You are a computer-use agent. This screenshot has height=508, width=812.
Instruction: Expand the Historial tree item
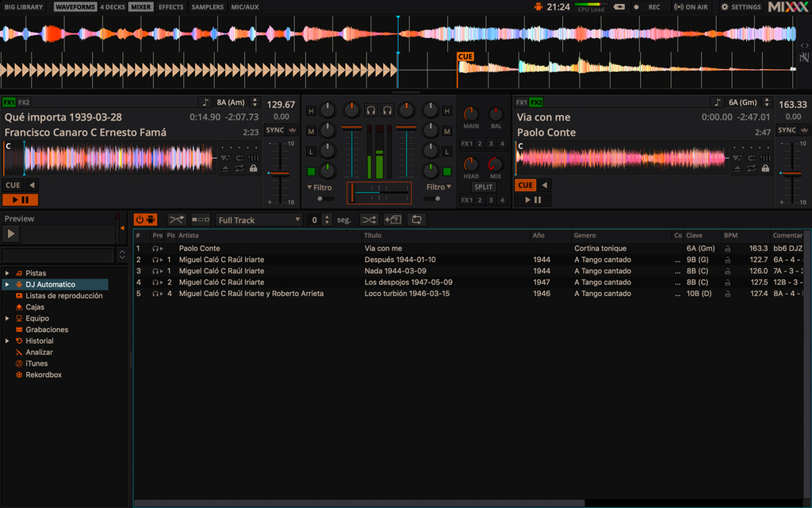coord(7,341)
